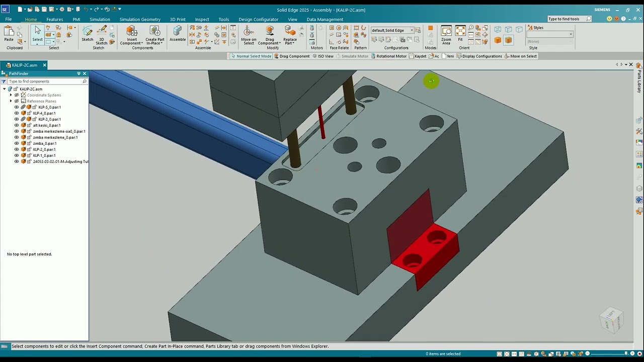Click the ISO View button

[323, 56]
